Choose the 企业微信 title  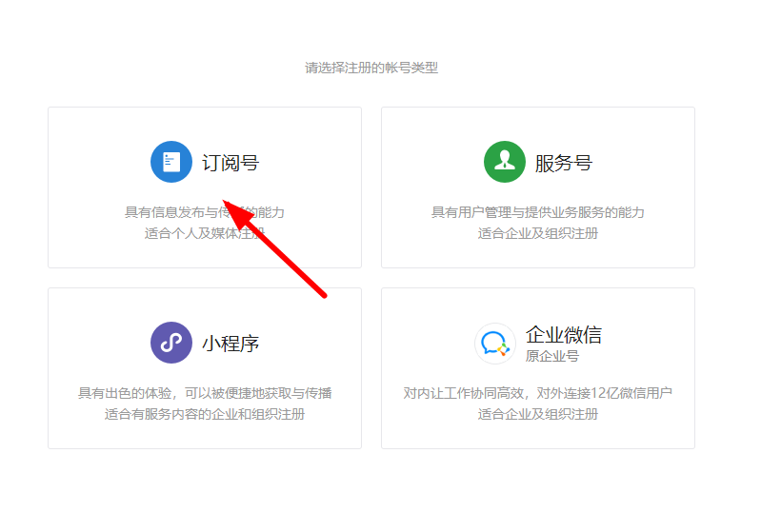[x=564, y=335]
